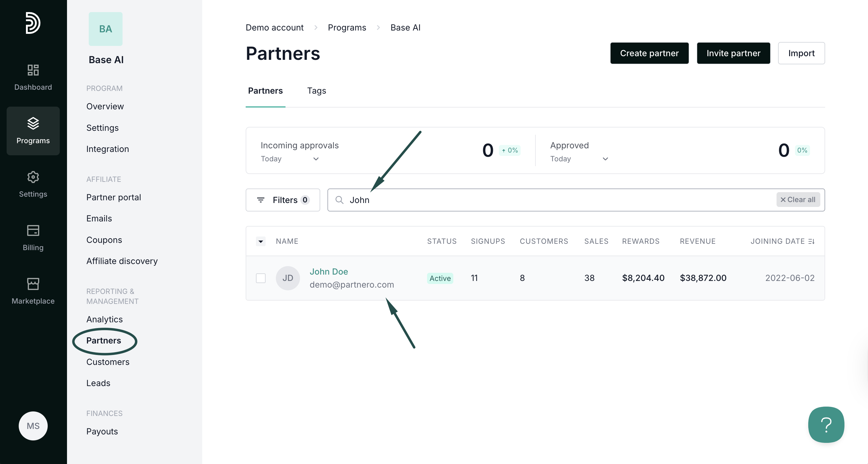Sort by Joining Date column icon
This screenshot has width=868, height=464.
[811, 241]
